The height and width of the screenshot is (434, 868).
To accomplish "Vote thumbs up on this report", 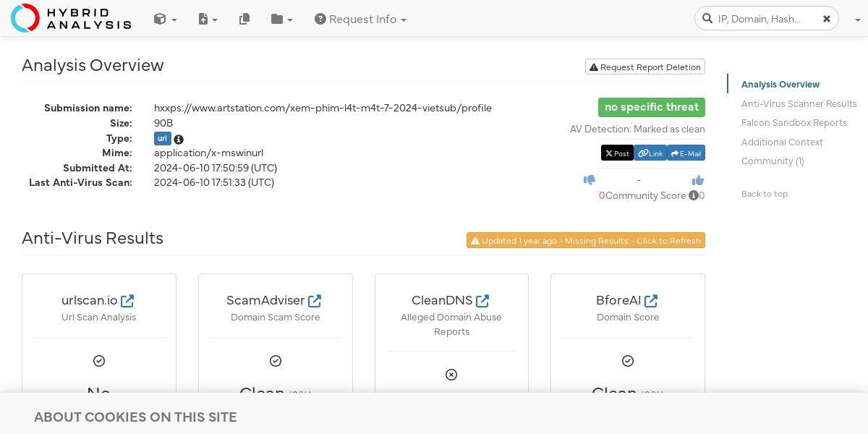I will (x=698, y=180).
